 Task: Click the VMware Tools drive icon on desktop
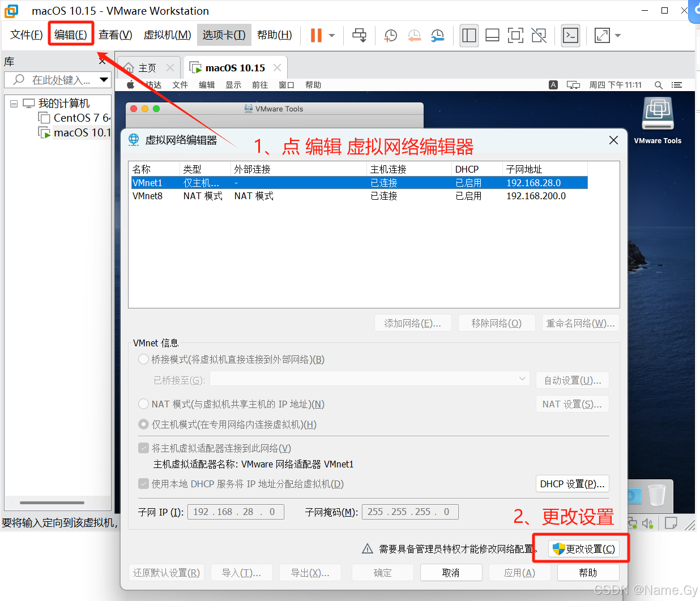(658, 114)
